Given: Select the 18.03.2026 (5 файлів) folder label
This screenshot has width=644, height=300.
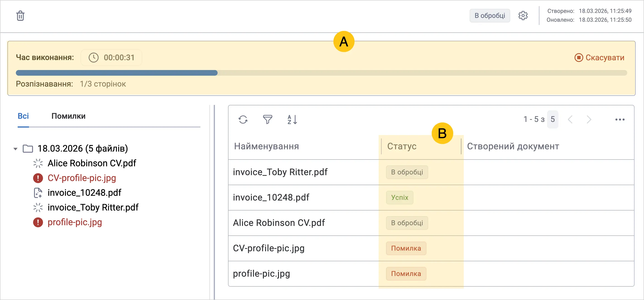Looking at the screenshot, I should 83,148.
